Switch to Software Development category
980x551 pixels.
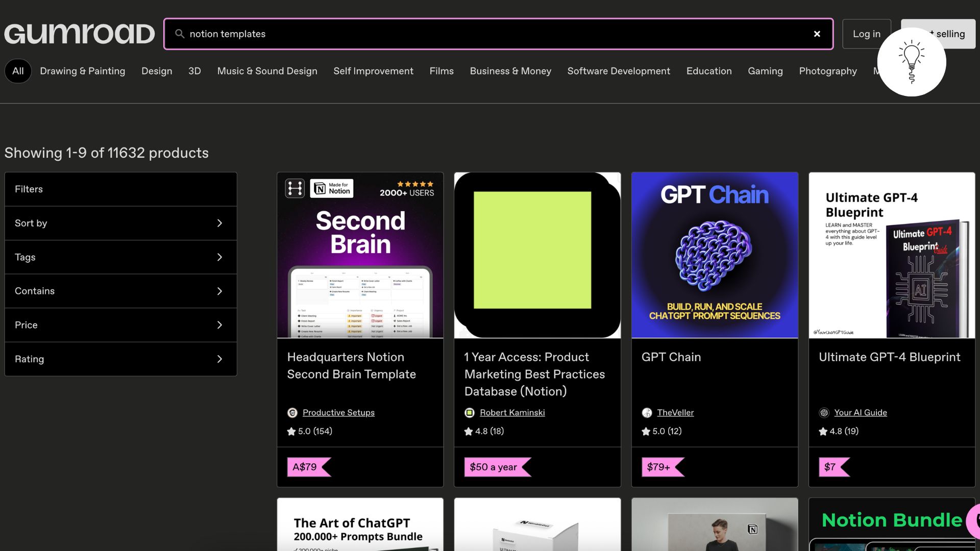[619, 71]
